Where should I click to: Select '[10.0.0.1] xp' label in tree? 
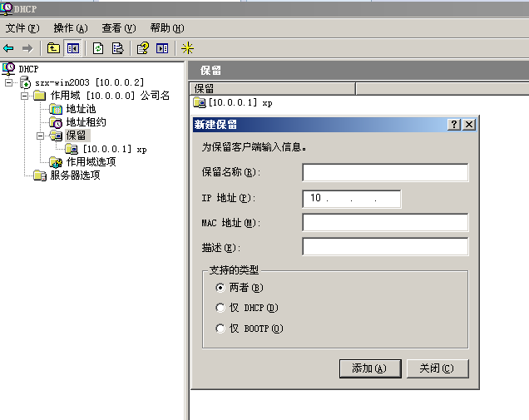115,149
